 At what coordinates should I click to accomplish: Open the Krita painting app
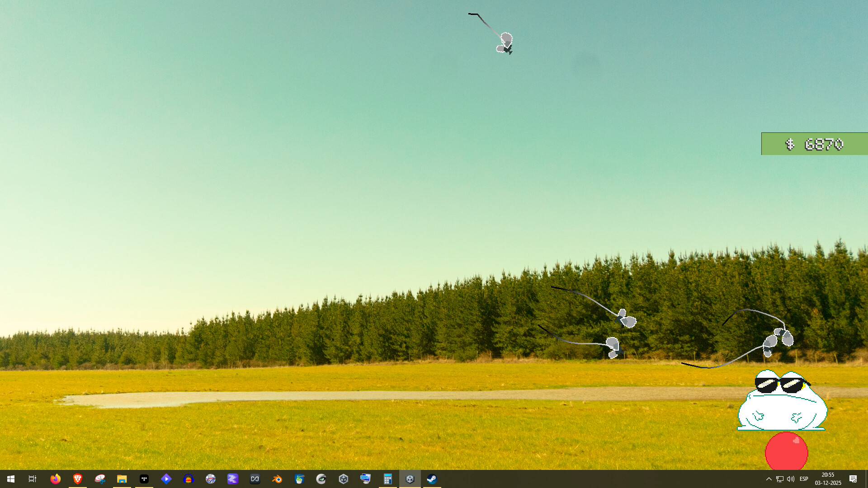pyautogui.click(x=299, y=479)
